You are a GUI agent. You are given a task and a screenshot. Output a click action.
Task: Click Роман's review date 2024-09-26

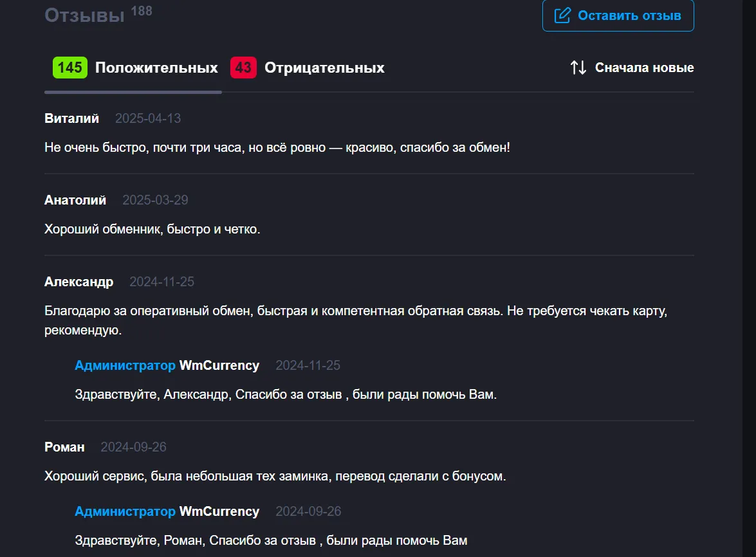(x=134, y=447)
